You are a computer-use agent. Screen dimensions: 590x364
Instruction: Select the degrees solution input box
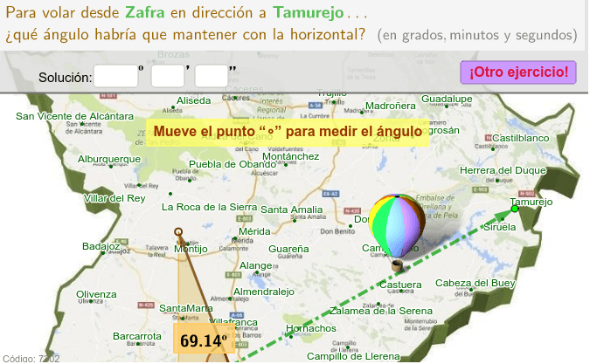[116, 76]
